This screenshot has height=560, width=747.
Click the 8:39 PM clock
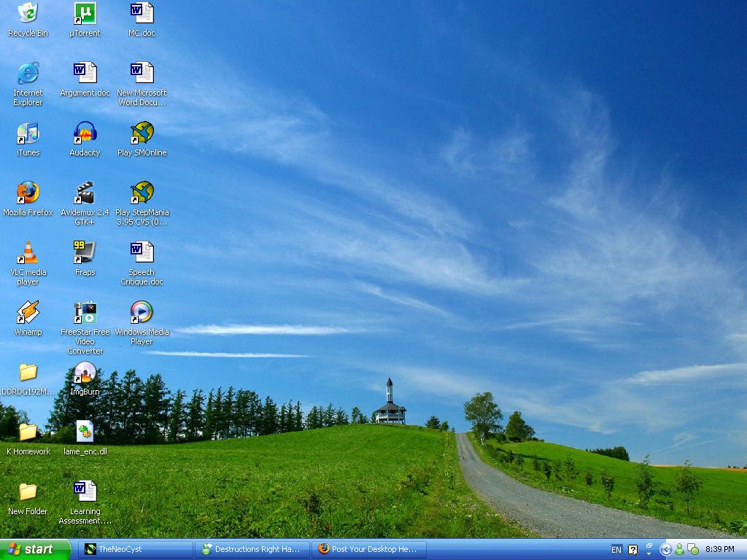pos(720,549)
